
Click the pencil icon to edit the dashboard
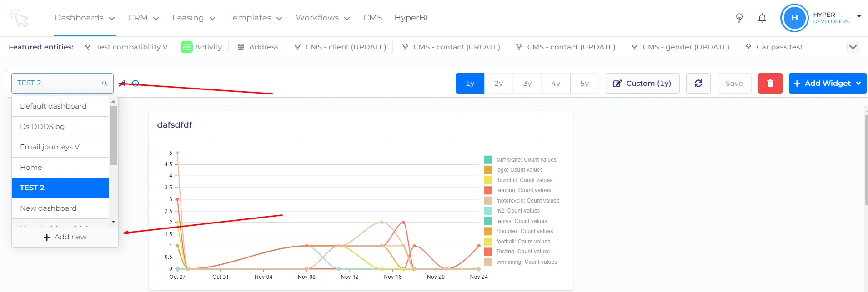tap(122, 84)
